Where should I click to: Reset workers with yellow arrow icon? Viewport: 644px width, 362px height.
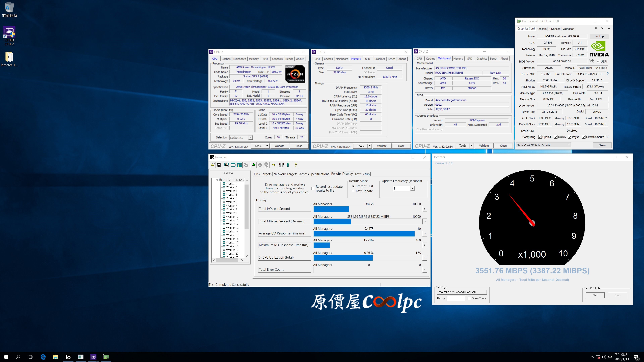point(274,165)
